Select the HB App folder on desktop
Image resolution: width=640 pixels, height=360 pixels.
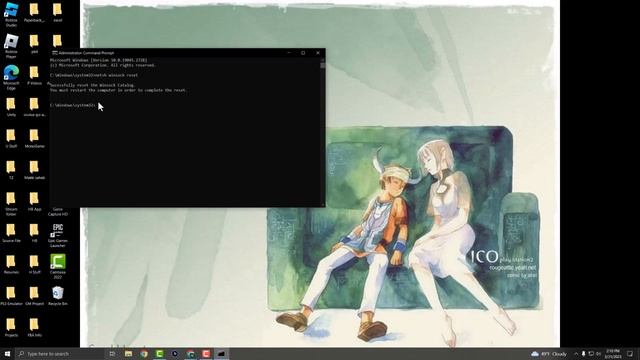point(34,202)
